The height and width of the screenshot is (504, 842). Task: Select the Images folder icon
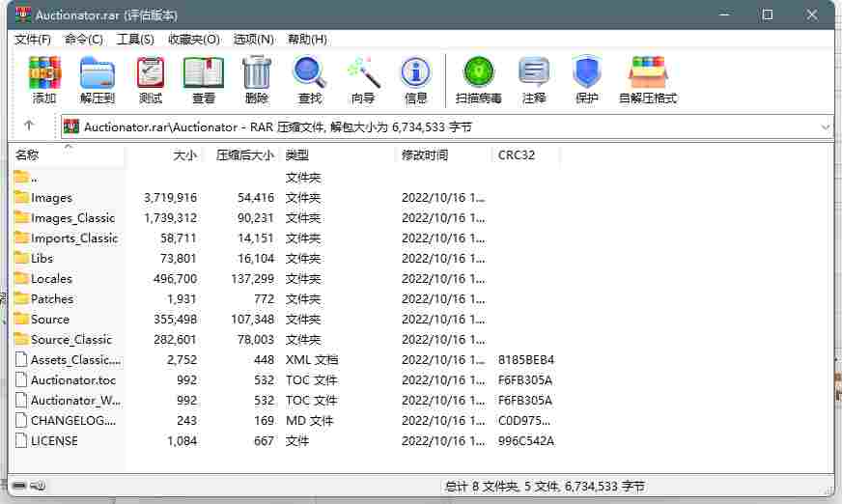point(21,197)
